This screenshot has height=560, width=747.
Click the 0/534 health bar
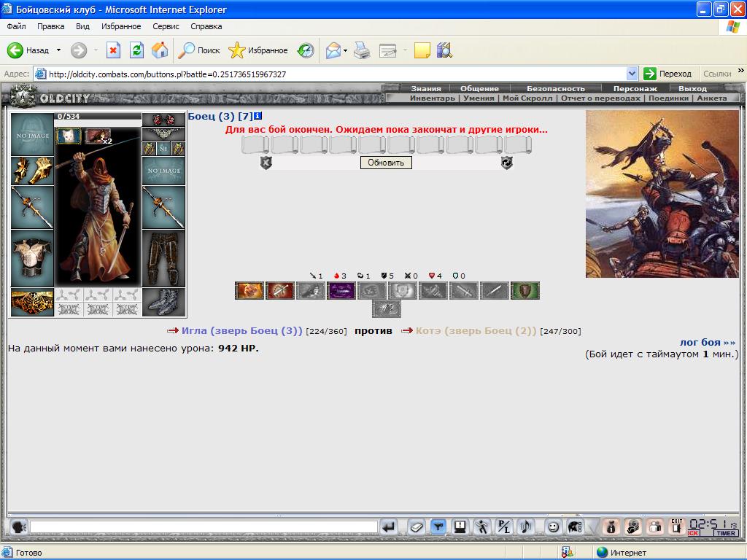[x=98, y=116]
